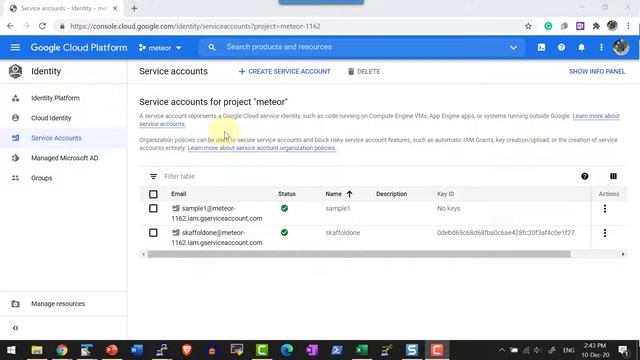Open File Explorer from taskbar
Viewport: 640px width, 360px height.
37,350
